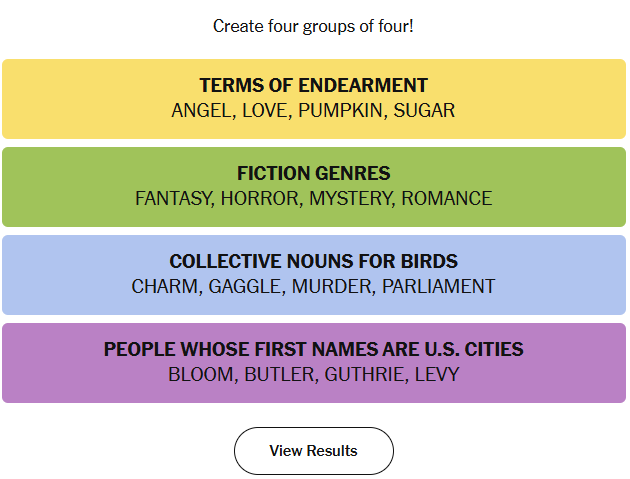Click the word ROMANCE in the green group

(x=447, y=199)
